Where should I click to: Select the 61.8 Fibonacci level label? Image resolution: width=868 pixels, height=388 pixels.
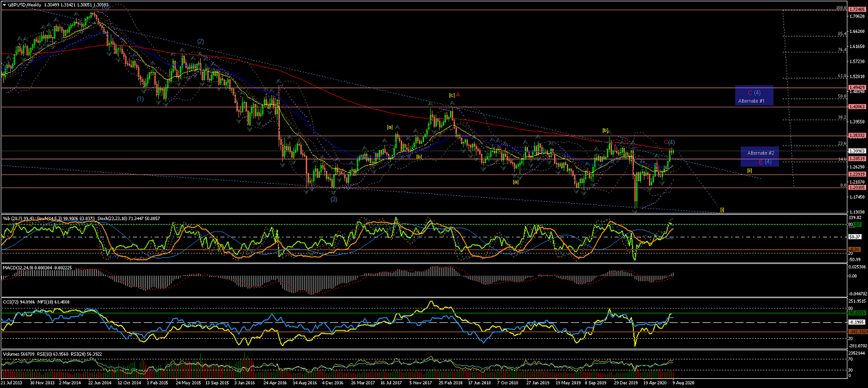(841, 76)
